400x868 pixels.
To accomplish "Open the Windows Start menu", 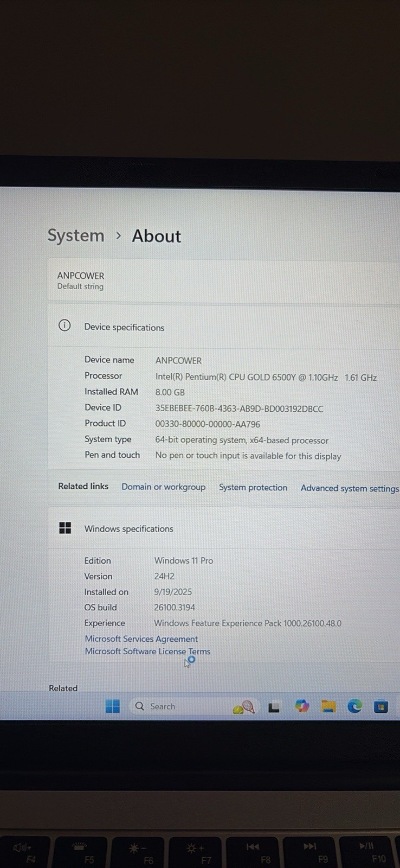I will point(113,706).
